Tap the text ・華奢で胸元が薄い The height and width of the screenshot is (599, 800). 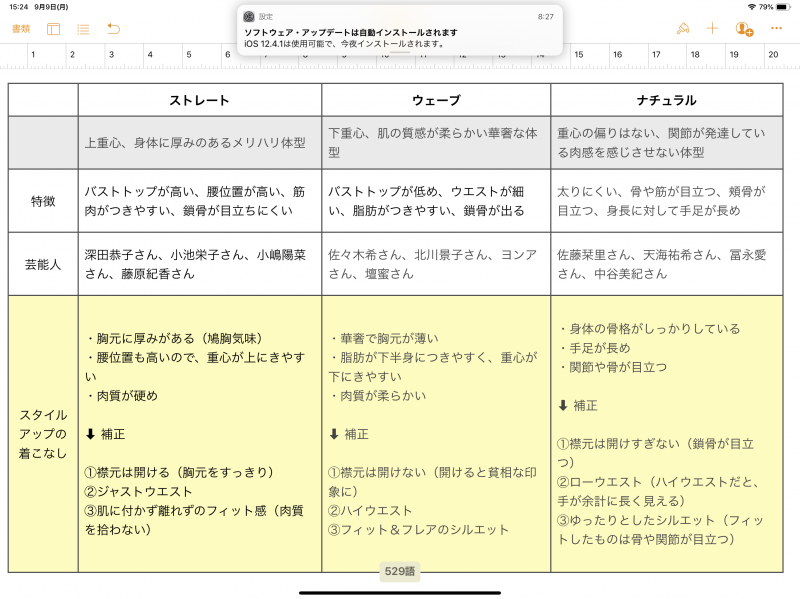[x=384, y=338]
